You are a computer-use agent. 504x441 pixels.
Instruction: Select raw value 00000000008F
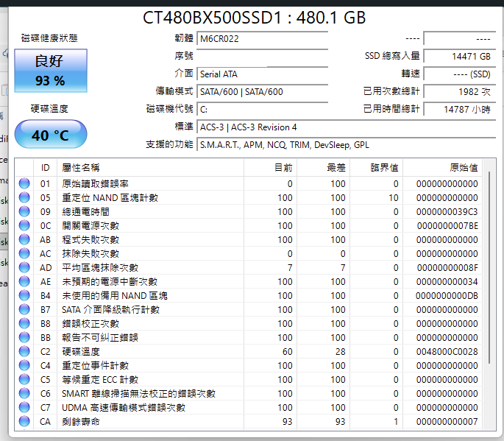click(x=447, y=268)
